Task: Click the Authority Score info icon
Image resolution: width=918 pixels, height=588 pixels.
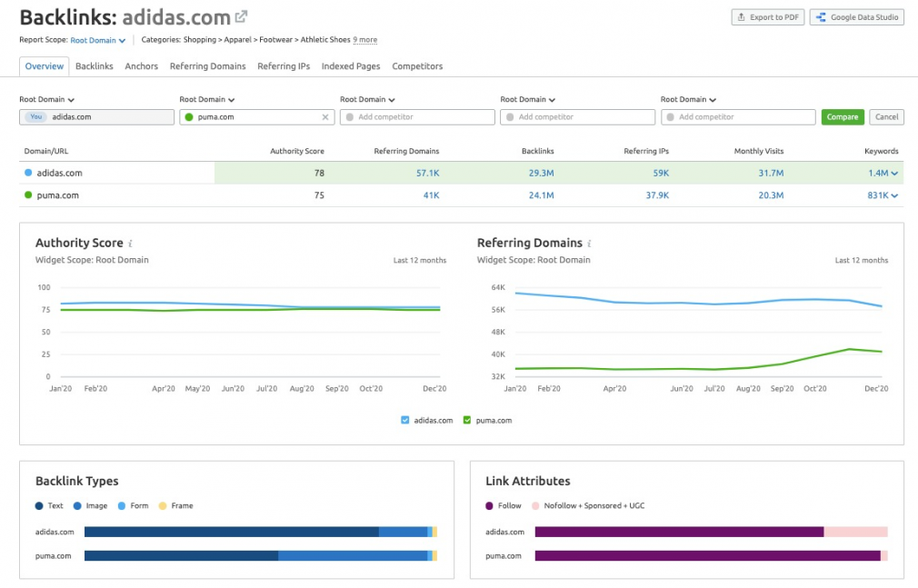Action: (130, 244)
